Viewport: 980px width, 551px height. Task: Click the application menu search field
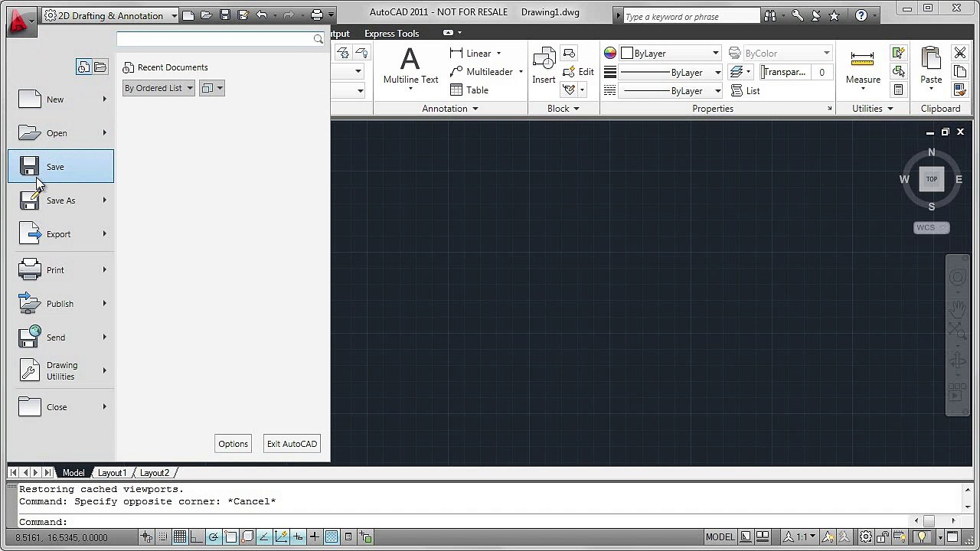[221, 38]
